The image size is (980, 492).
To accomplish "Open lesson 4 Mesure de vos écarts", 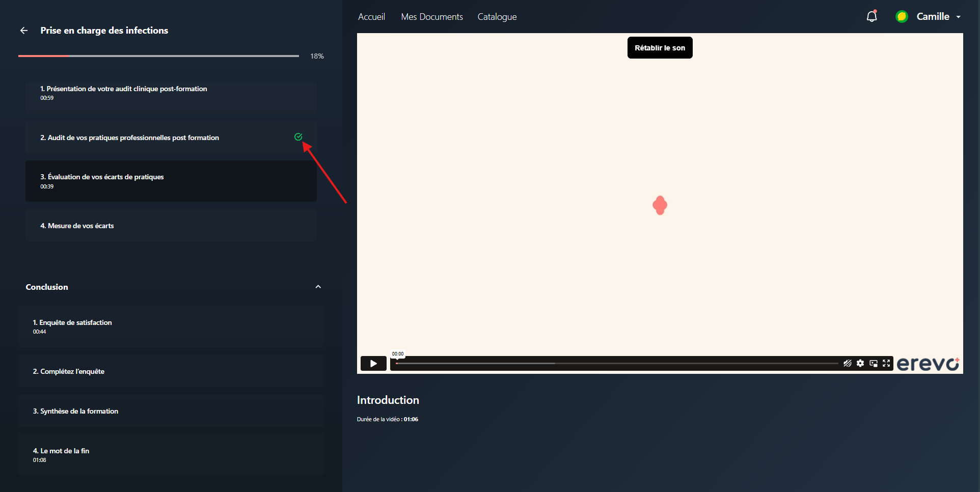I will pyautogui.click(x=171, y=226).
